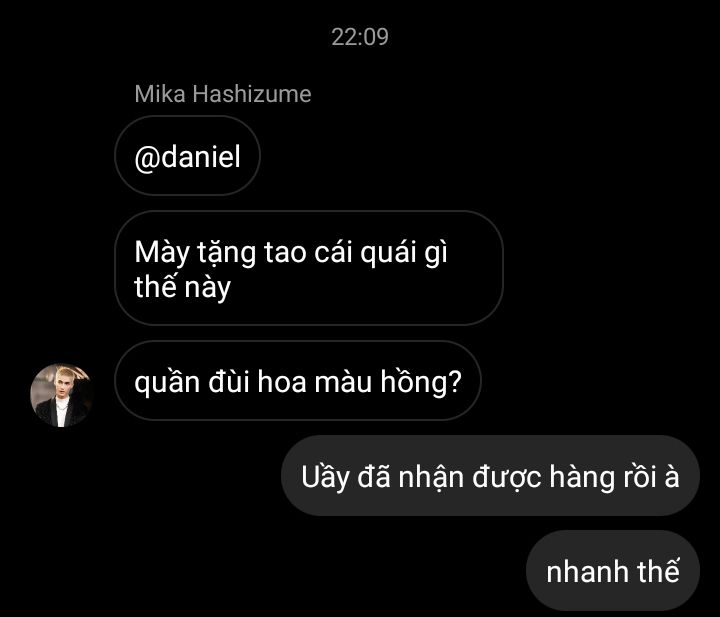Select the 'Uầy đã nhận được hàng rồi à' message

coord(490,476)
